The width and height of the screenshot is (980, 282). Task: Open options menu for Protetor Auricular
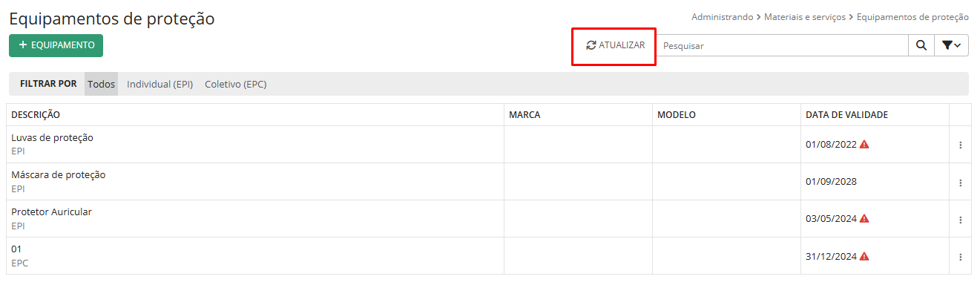point(960,219)
